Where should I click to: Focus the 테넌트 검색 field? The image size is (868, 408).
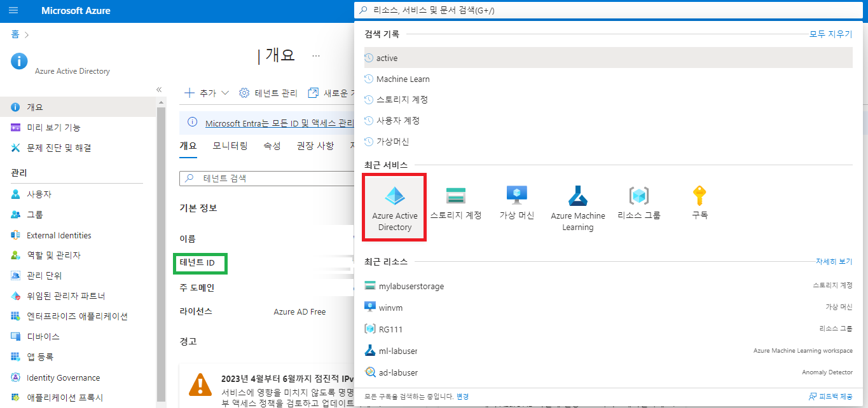point(267,179)
